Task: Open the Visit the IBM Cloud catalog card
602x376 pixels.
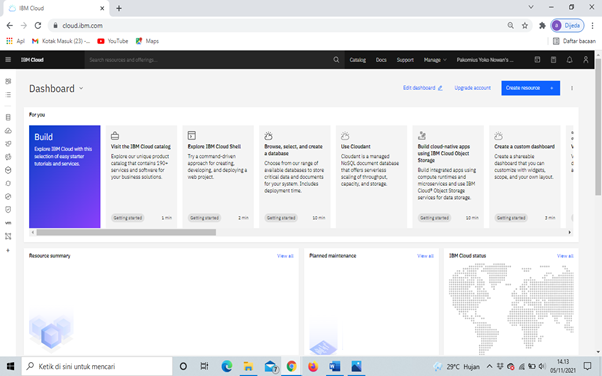Action: (x=141, y=177)
